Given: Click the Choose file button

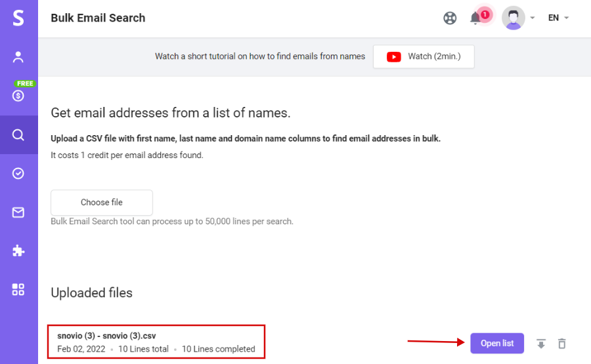Looking at the screenshot, I should click(102, 203).
